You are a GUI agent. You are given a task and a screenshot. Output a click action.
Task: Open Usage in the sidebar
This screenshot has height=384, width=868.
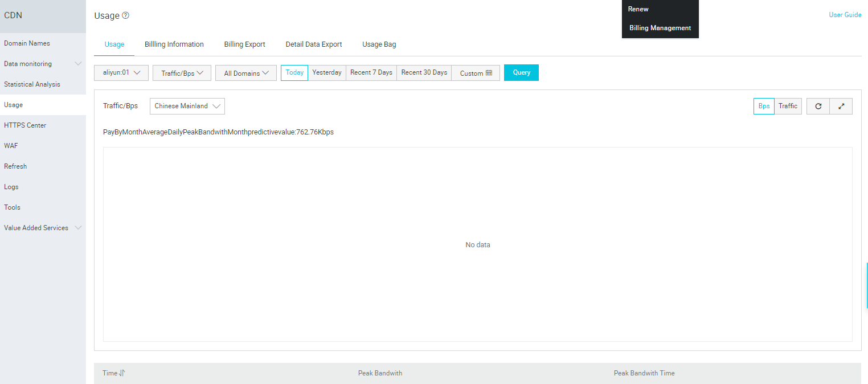[43, 105]
